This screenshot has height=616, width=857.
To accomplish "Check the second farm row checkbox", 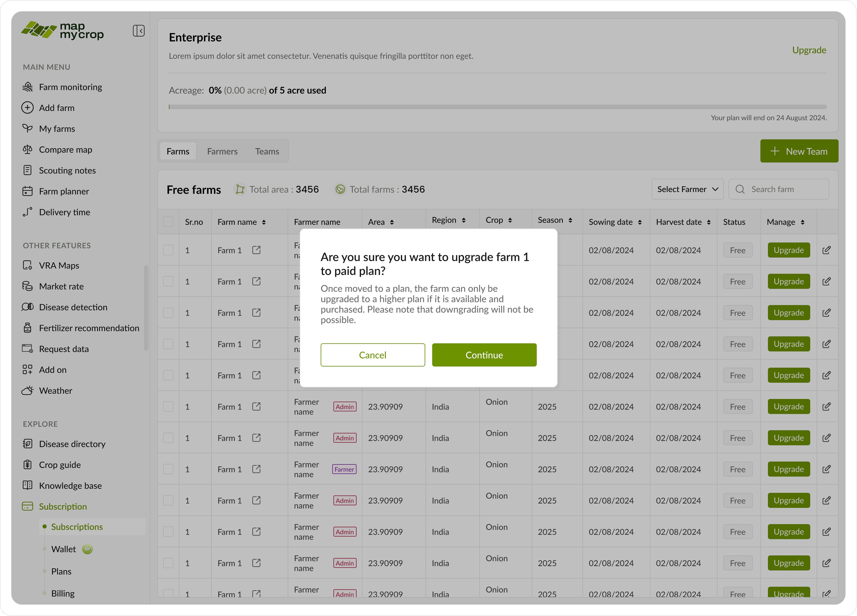I will (168, 281).
